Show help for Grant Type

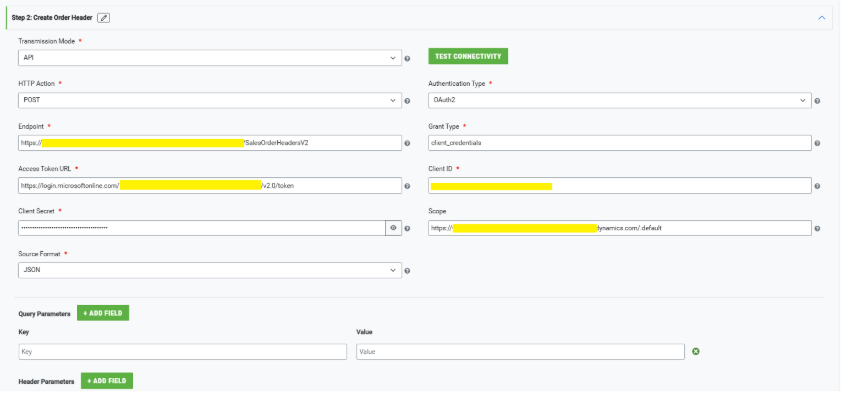(x=817, y=144)
